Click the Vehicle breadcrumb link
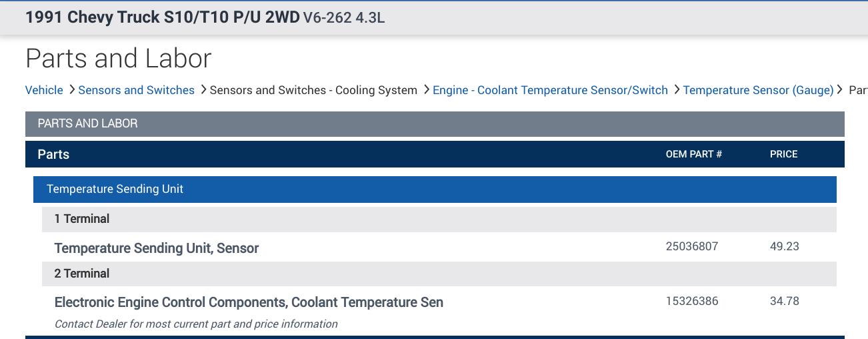Screen dimensions: 868x339 44,90
